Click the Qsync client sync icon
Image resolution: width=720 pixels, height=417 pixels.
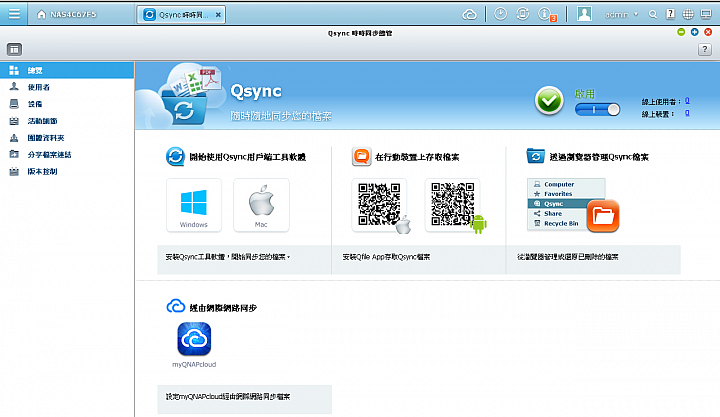[175, 157]
